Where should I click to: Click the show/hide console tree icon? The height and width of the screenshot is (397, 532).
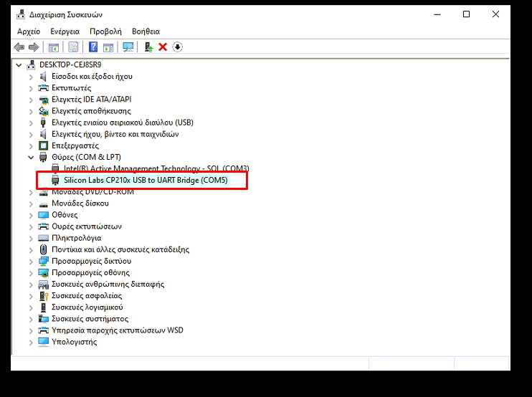[54, 47]
